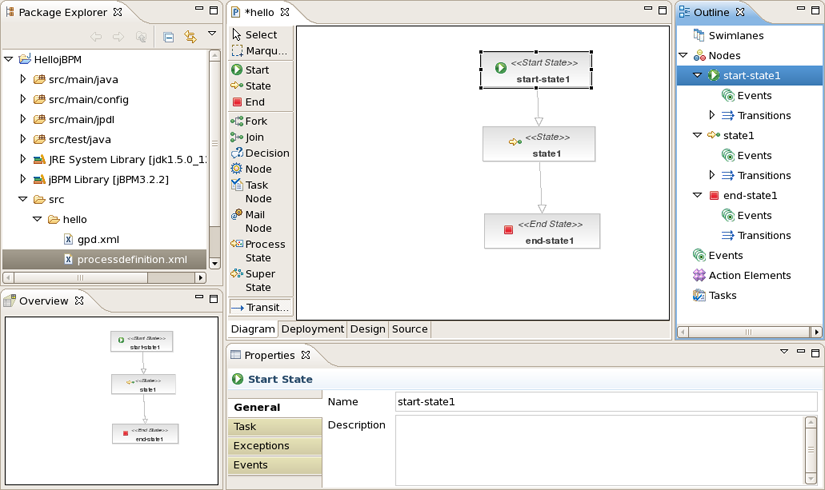Select the Start state palette tool
The image size is (825, 490).
pyautogui.click(x=257, y=70)
